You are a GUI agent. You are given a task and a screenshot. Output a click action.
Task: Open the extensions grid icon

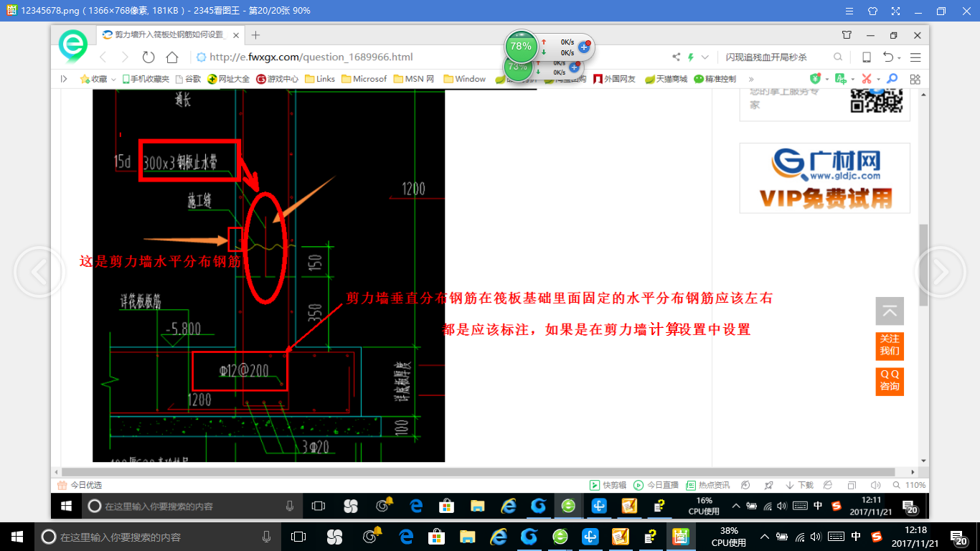point(914,79)
